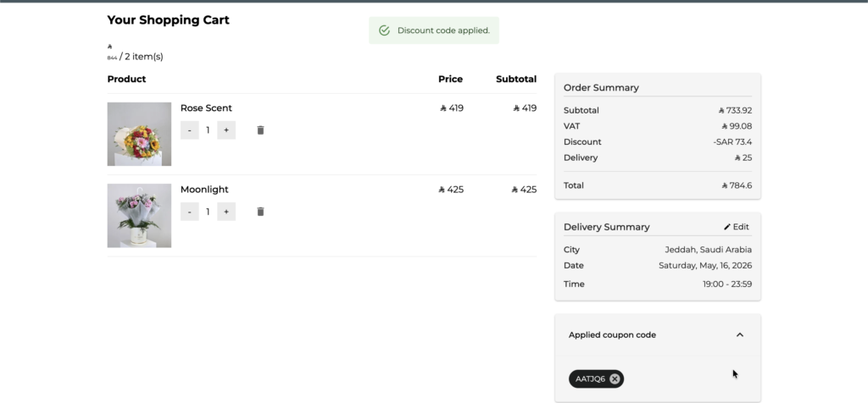Click the Moonlight quantity value 1
The height and width of the screenshot is (403, 868).
click(209, 211)
